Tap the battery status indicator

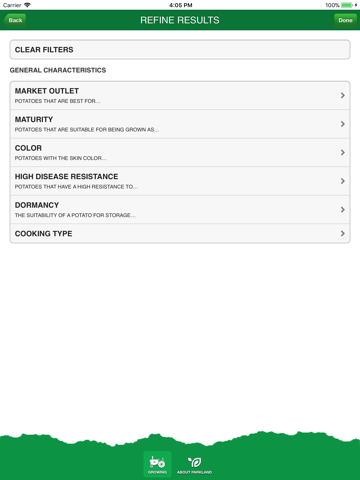coord(347,5)
